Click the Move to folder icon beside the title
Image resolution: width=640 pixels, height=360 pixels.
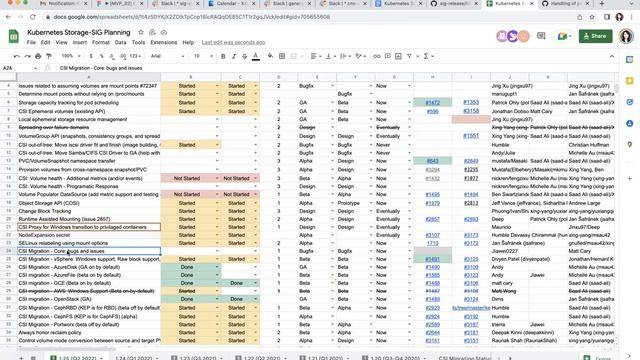click(152, 32)
